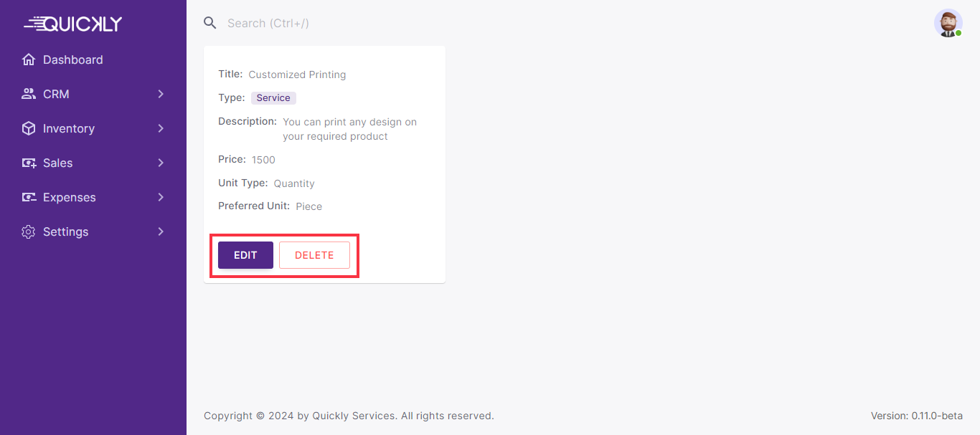Expand the CRM submenu chevron
This screenshot has width=980, height=435.
coord(161,94)
